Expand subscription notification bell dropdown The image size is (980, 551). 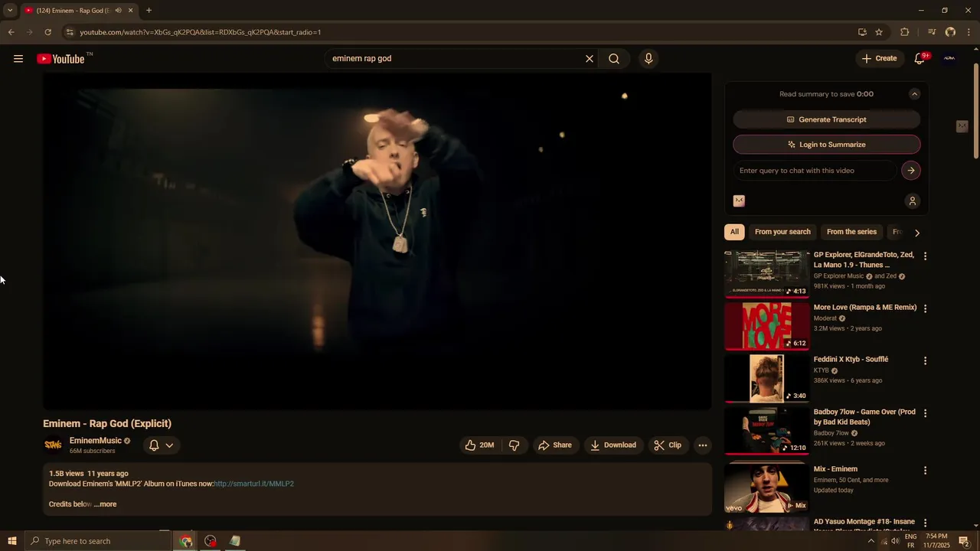[161, 445]
